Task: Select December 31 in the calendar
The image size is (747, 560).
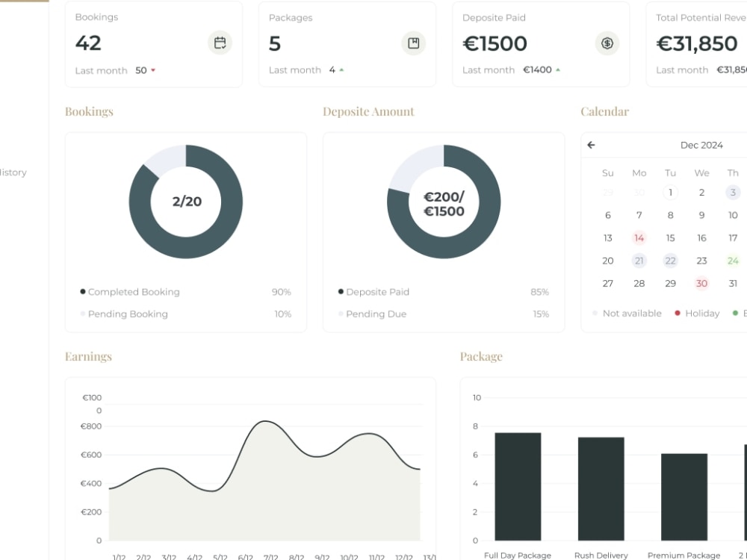Action: pos(733,283)
